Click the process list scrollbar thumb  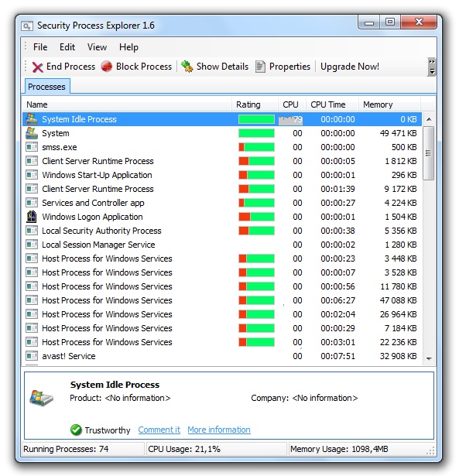click(428, 153)
